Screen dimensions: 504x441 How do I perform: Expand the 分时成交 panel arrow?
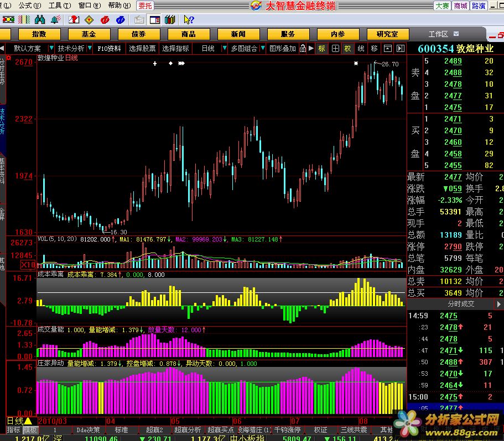pos(498,303)
